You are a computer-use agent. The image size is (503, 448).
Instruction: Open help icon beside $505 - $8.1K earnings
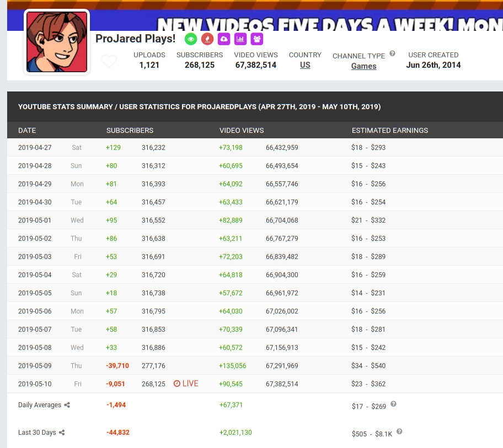coord(399,431)
